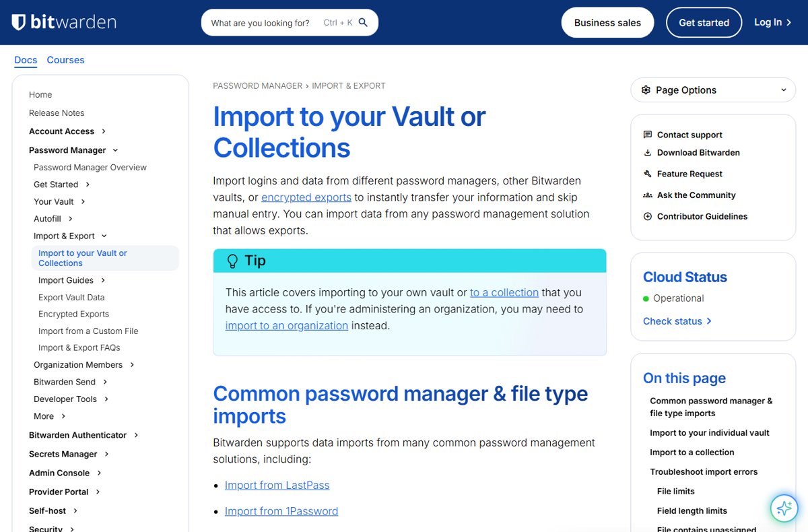
Task: Follow the 'to a collection' link
Action: pos(504,292)
